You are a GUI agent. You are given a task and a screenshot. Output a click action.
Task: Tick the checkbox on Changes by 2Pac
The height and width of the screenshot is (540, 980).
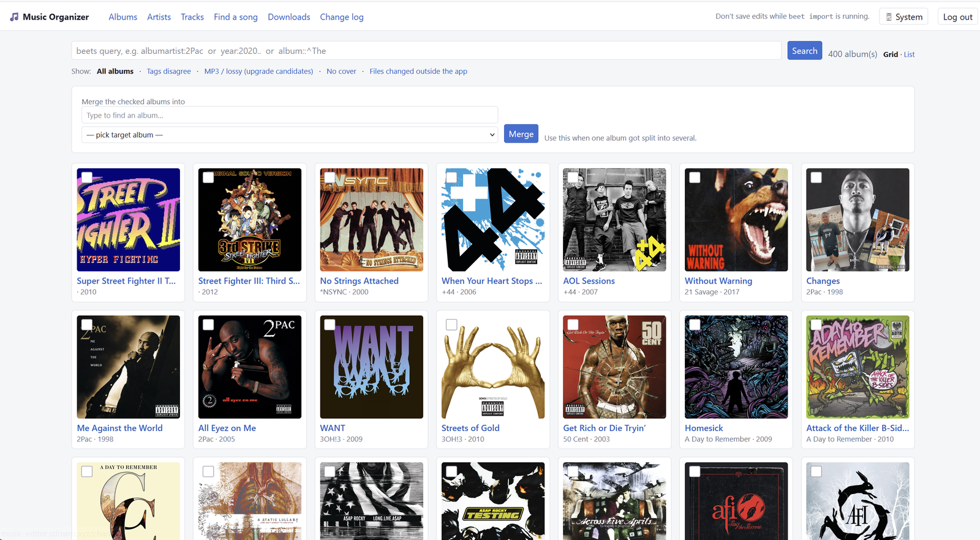click(816, 178)
